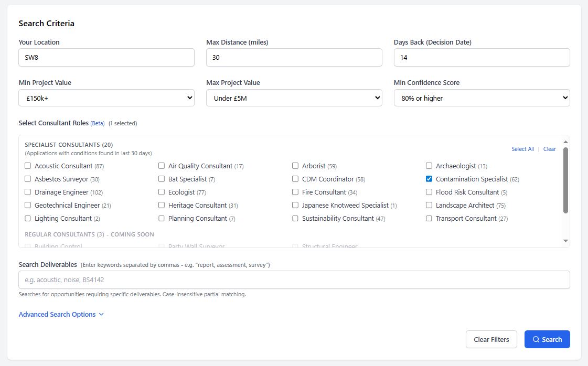Viewport: 588px width, 366px height.
Task: Click the Select All link
Action: [523, 149]
